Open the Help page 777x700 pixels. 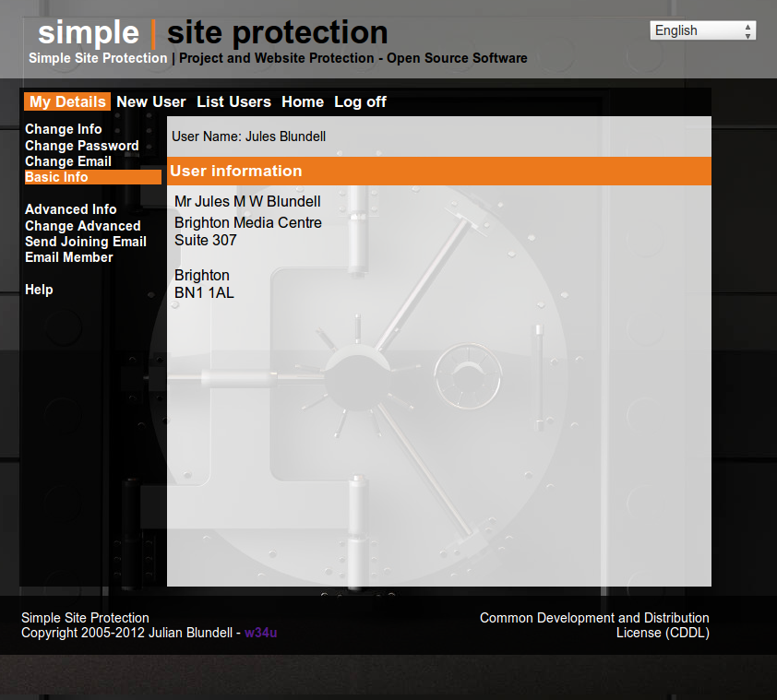(x=39, y=289)
